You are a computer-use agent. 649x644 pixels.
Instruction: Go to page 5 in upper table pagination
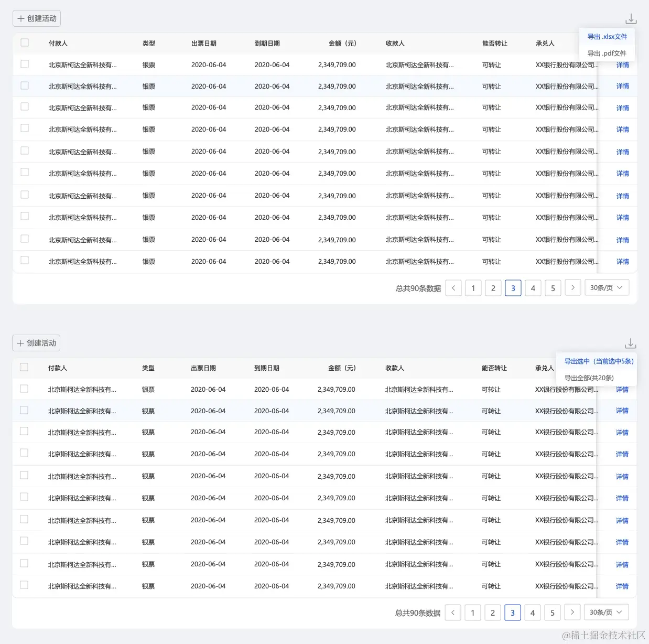coord(553,287)
